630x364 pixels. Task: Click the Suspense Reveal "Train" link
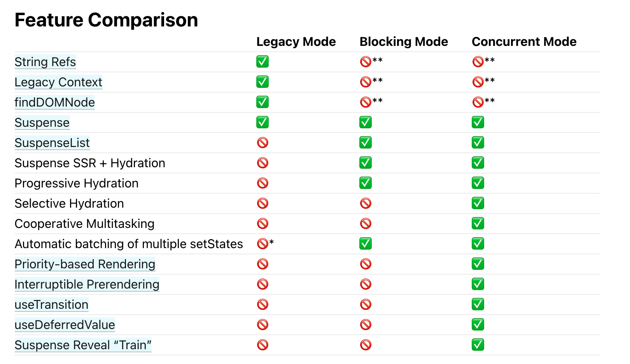(83, 345)
